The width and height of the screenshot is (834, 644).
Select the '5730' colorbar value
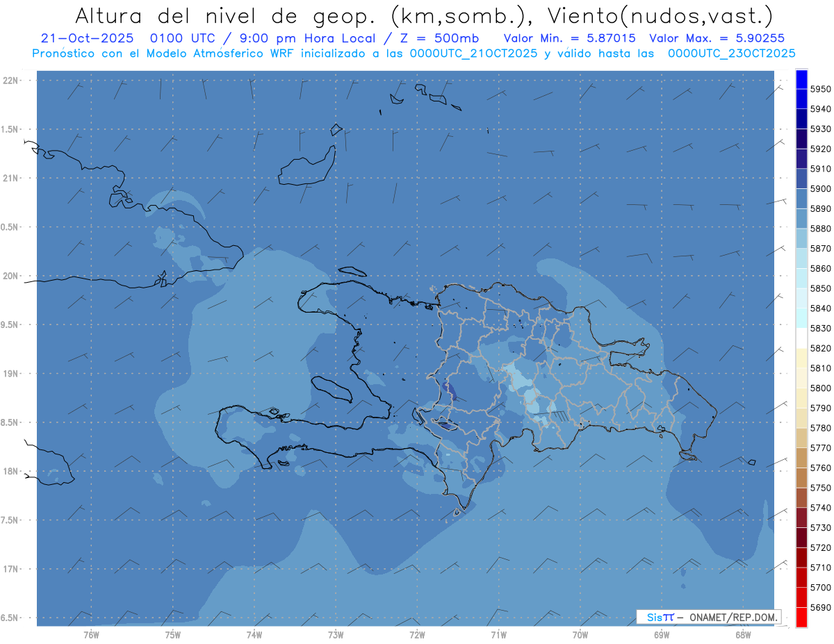(x=821, y=527)
